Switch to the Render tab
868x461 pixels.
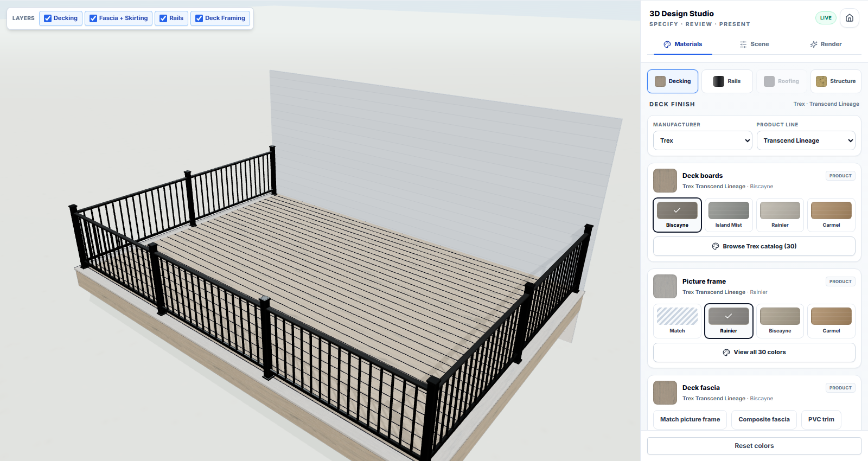[x=826, y=44]
